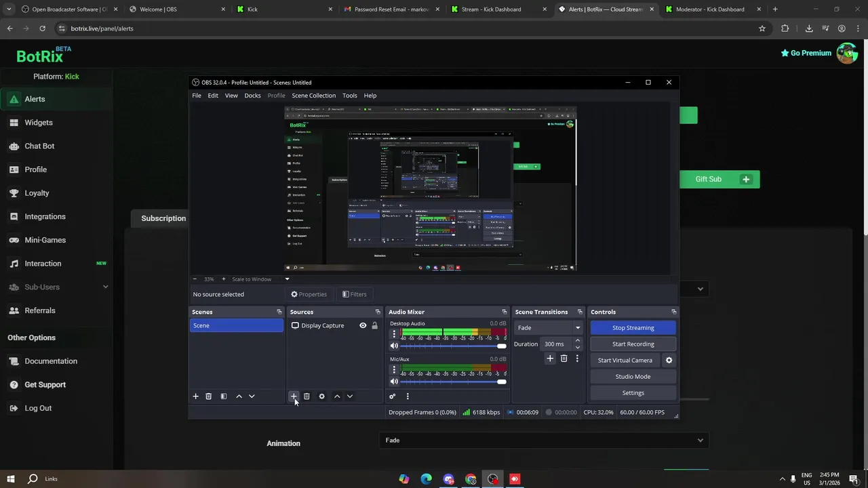Screen dimensions: 868x488
Task: Open the Fade transition dropdown in OBS
Action: 549,328
